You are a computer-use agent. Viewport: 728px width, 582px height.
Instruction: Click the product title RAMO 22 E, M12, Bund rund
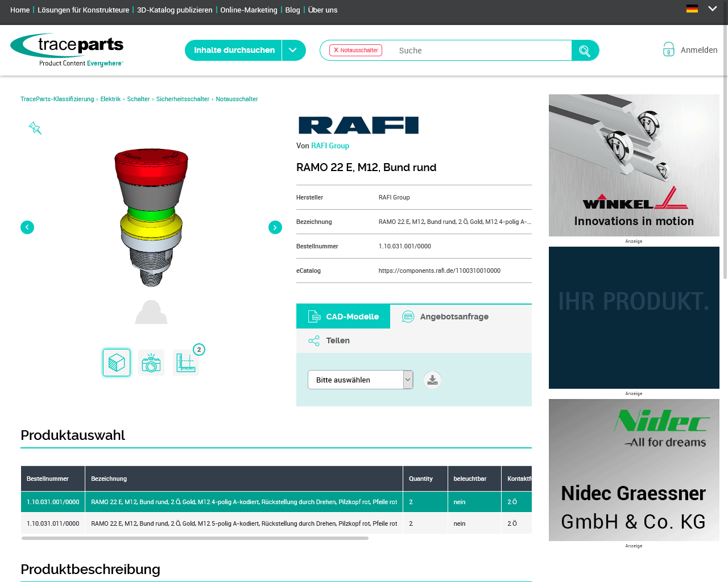366,167
